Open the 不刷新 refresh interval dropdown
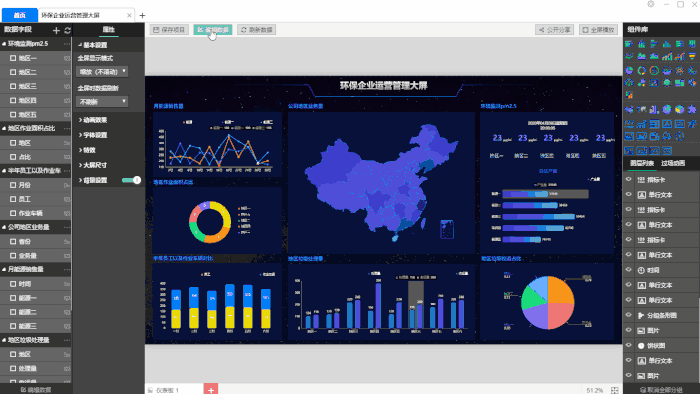This screenshot has height=394, width=700. click(102, 102)
